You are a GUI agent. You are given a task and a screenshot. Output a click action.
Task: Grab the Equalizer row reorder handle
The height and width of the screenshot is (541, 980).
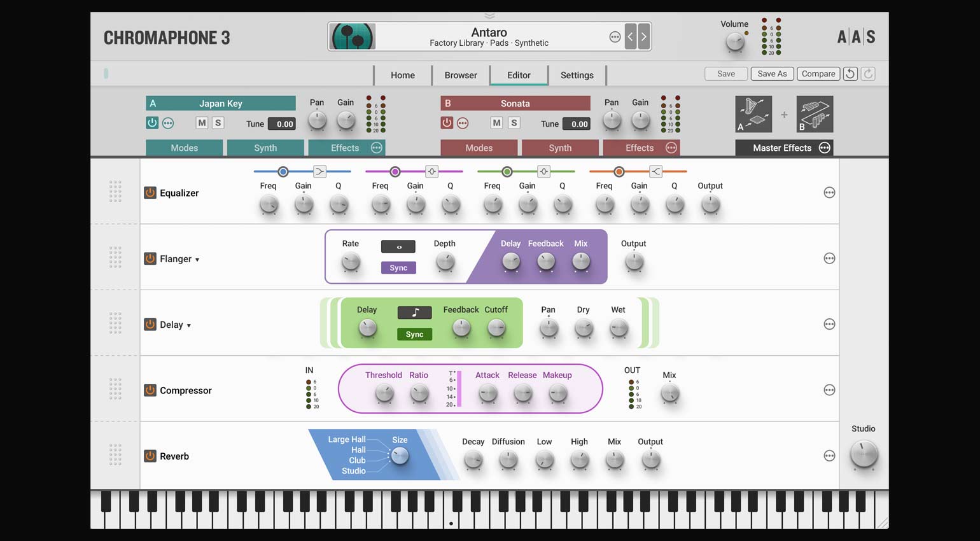point(115,192)
